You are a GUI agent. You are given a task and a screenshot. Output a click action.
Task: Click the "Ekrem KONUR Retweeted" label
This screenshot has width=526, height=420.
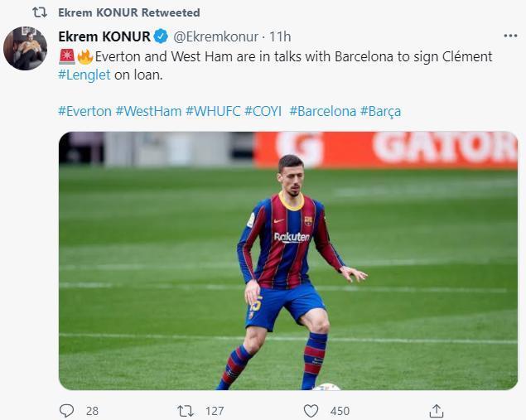tap(129, 12)
